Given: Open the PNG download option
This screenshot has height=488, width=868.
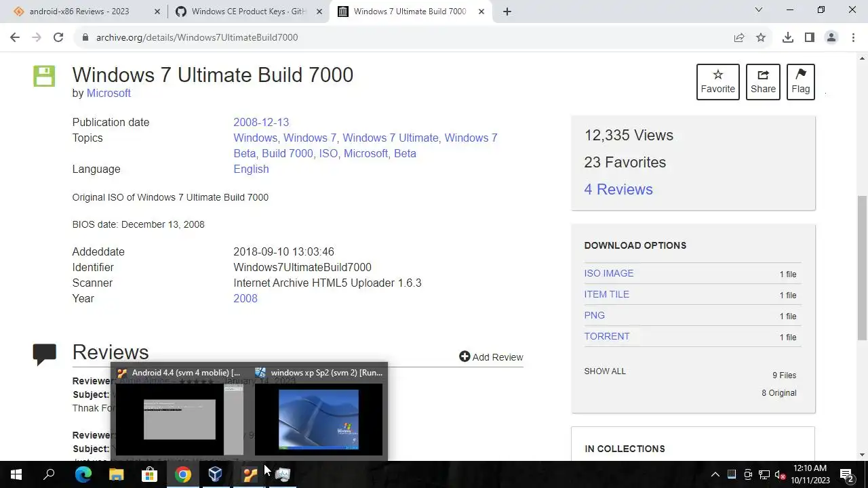Looking at the screenshot, I should click(x=594, y=315).
